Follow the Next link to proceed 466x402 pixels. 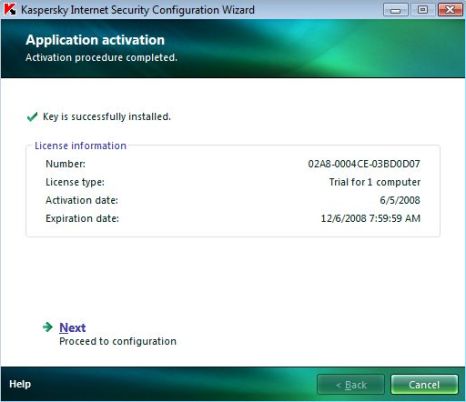coord(72,328)
